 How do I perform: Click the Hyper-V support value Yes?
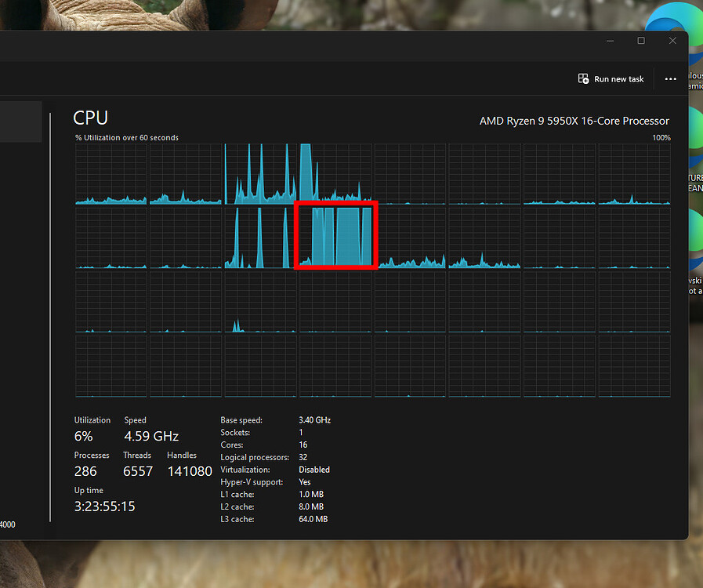[305, 482]
